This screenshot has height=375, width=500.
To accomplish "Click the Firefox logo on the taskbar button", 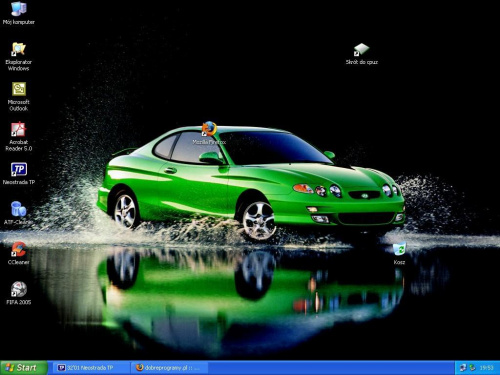I will [x=140, y=367].
